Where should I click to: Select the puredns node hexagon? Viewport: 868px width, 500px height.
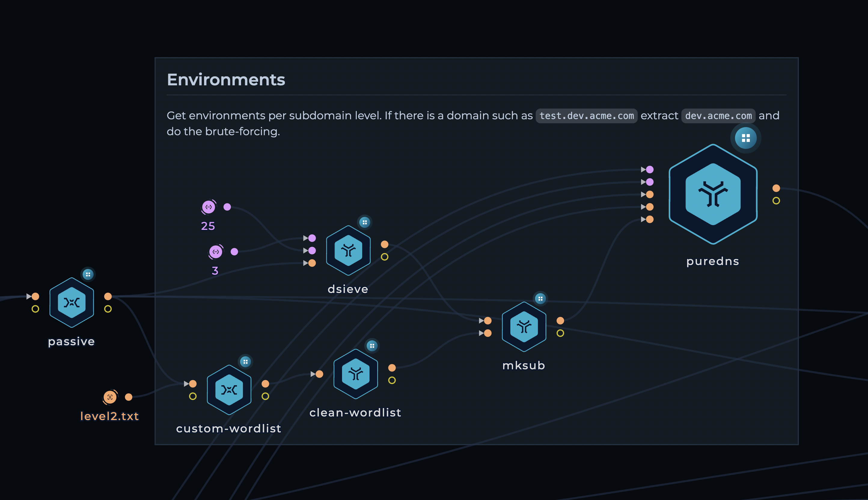click(x=713, y=194)
